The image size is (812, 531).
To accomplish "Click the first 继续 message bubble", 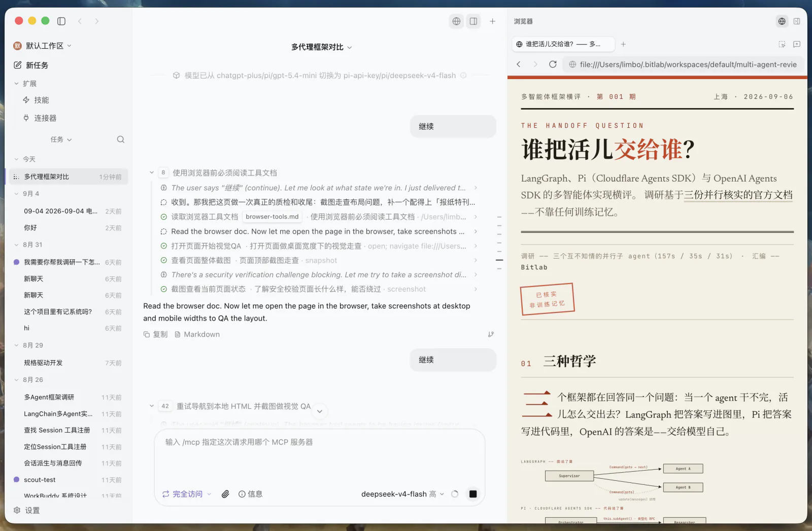I will click(x=453, y=126).
